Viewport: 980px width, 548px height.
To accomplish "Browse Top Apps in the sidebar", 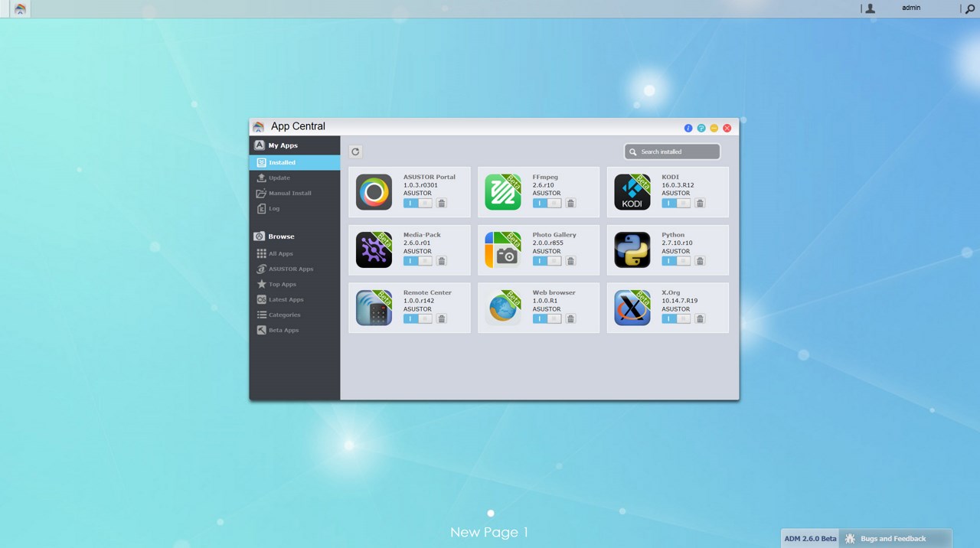I will click(295, 284).
